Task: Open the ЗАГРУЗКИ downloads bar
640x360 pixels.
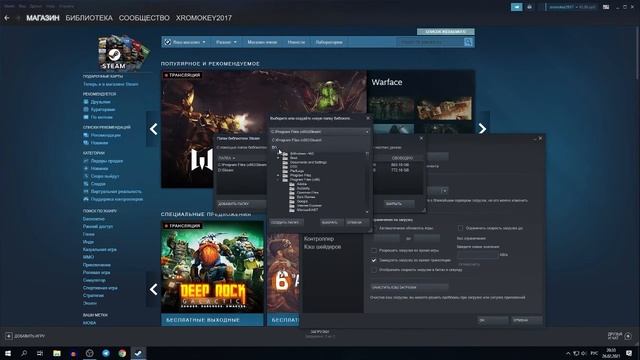Action: [320, 334]
